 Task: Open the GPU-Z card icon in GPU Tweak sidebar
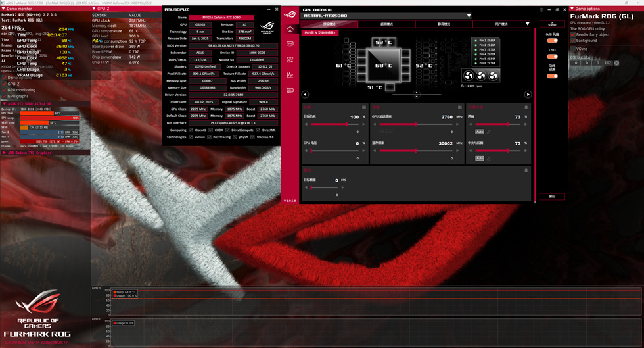tap(290, 90)
